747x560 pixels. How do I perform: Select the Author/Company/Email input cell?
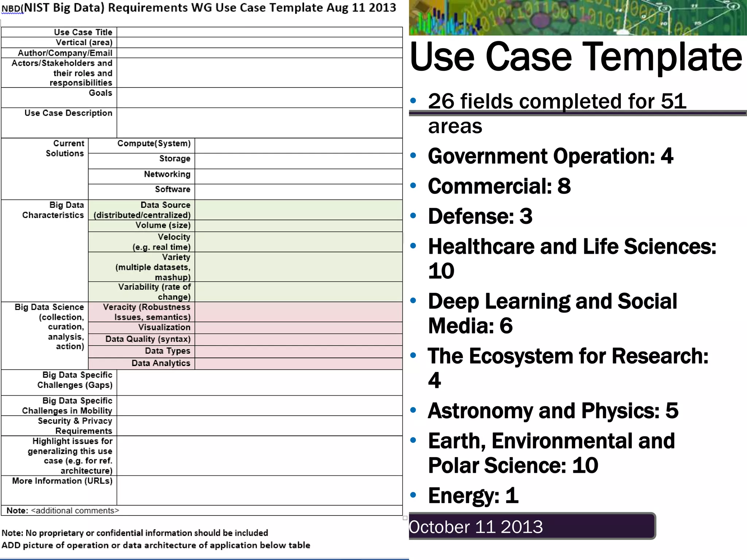(259, 53)
